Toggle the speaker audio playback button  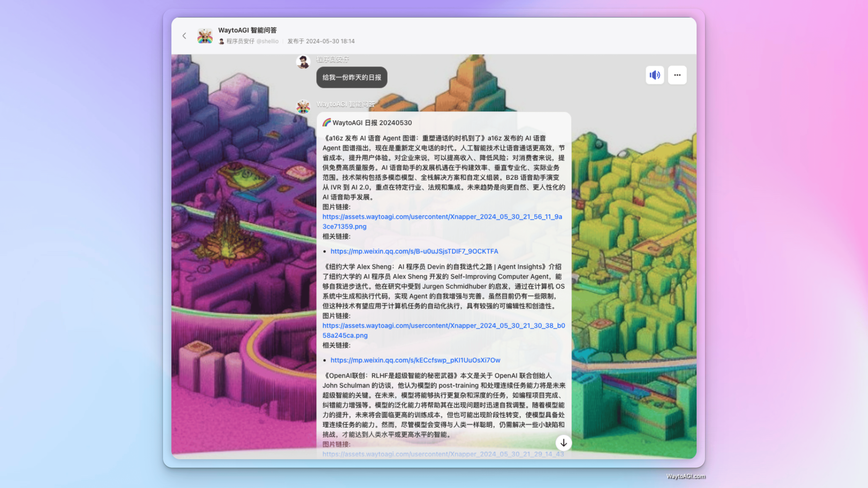coord(655,75)
